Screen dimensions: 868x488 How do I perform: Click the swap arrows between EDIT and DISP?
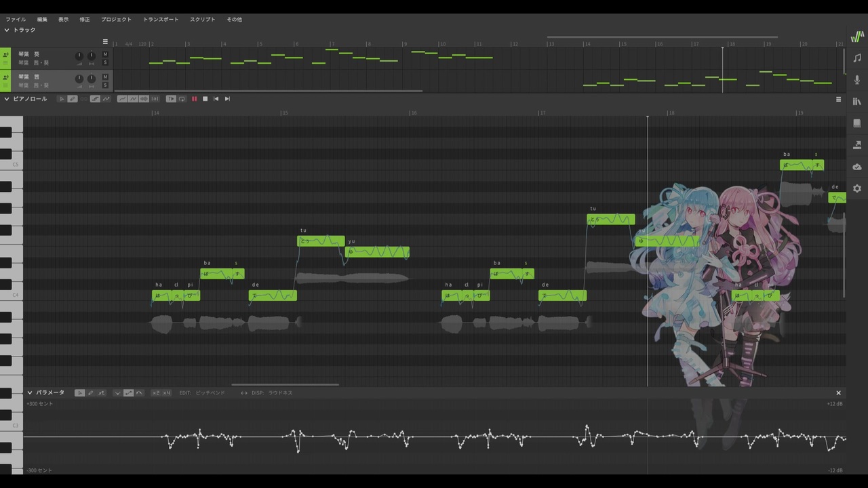pos(244,393)
